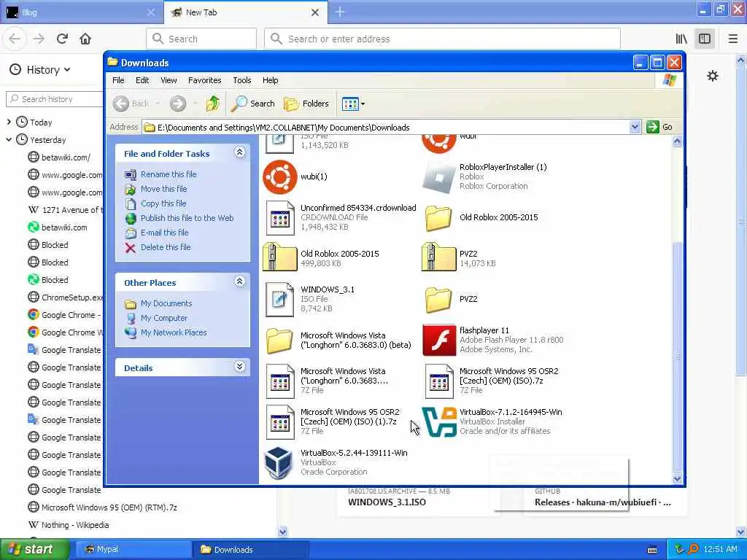The image size is (747, 560).
Task: Open the History sidebar dropdown
Action: tap(41, 70)
